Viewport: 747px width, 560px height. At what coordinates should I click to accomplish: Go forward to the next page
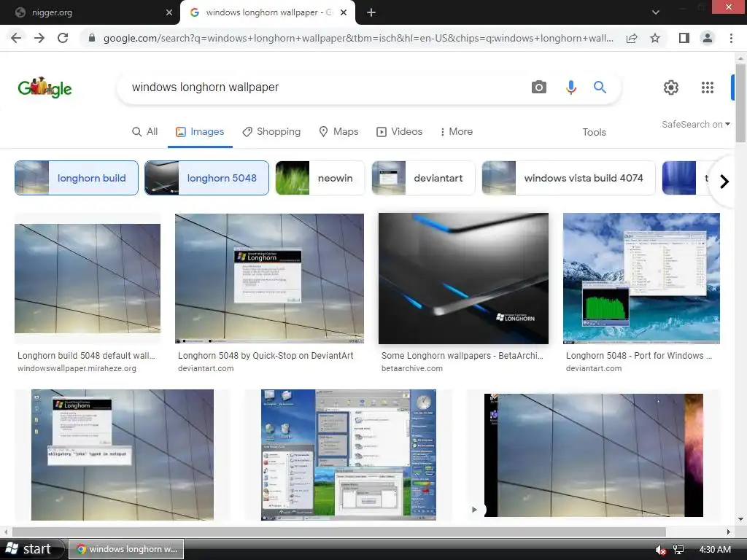pos(39,38)
